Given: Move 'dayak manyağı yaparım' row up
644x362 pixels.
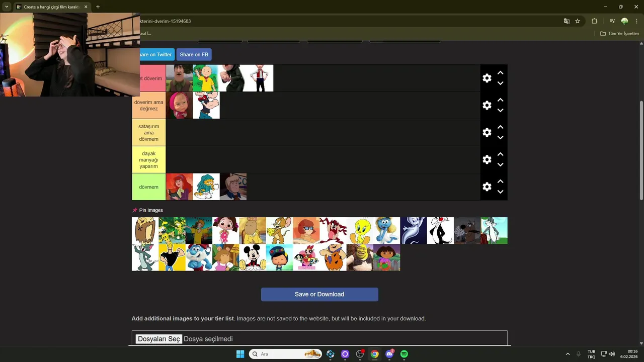Looking at the screenshot, I should coord(500,154).
